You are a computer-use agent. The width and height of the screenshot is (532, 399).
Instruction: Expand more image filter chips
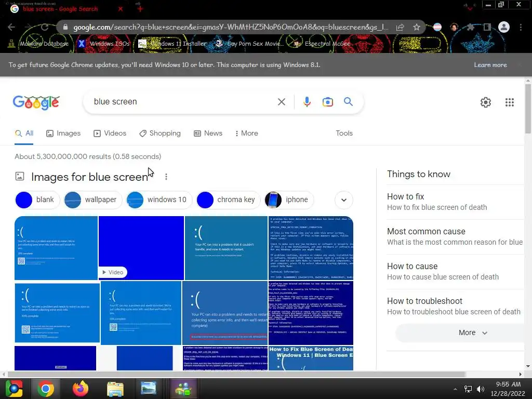coord(344,200)
